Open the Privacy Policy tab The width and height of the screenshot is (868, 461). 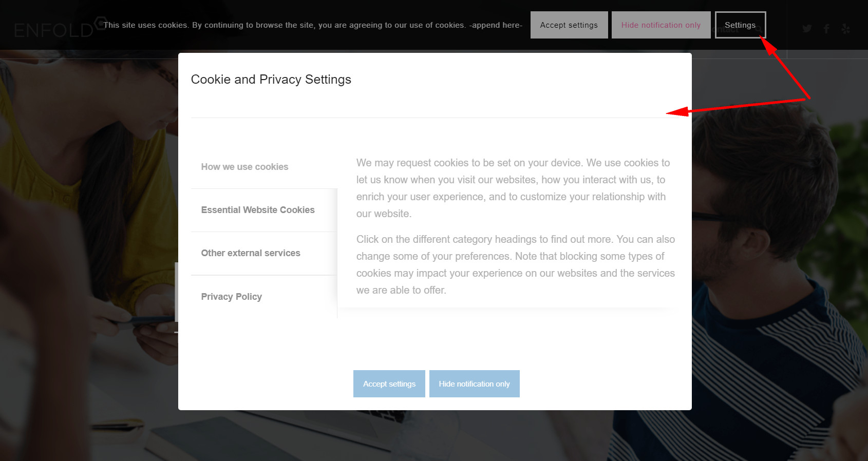pyautogui.click(x=264, y=297)
